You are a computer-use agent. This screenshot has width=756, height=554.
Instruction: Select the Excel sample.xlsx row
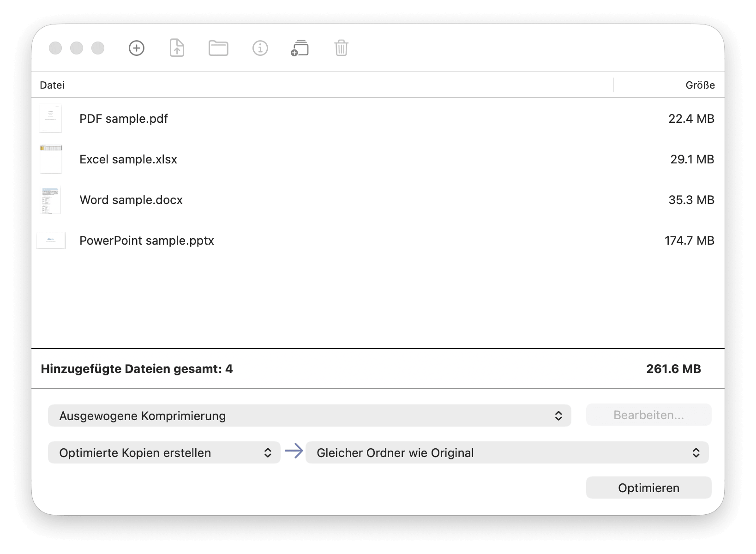click(x=378, y=159)
